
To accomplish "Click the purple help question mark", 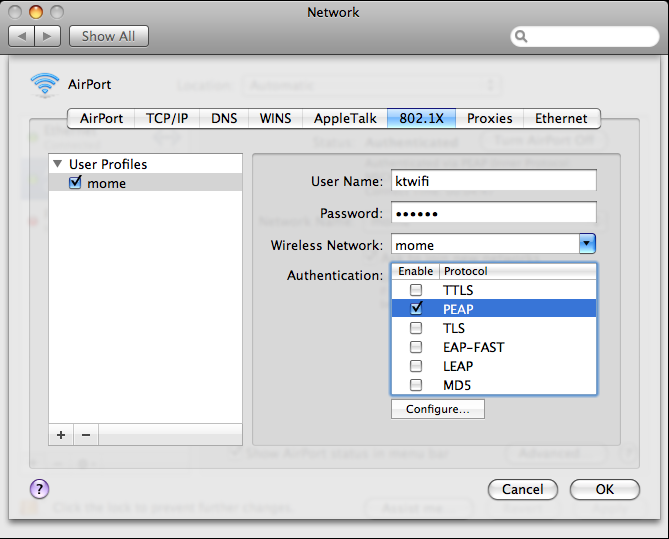I will coord(39,489).
